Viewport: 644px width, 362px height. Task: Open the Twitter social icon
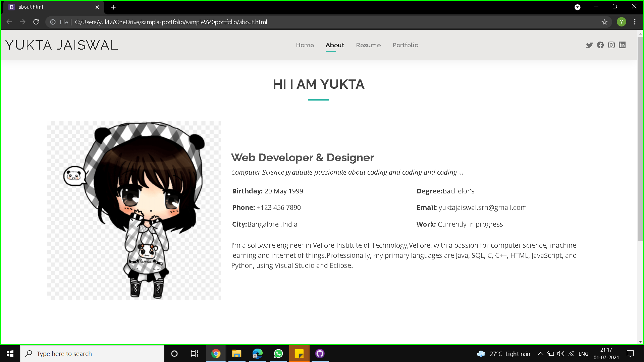click(589, 45)
